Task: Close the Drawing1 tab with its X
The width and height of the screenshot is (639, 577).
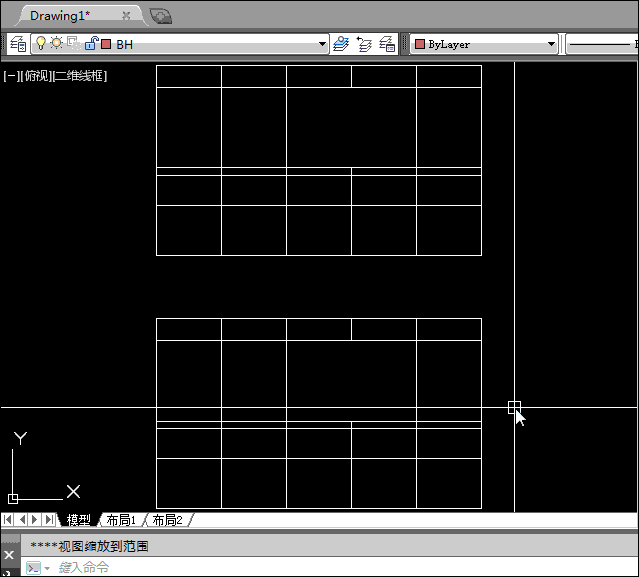Action: point(125,16)
